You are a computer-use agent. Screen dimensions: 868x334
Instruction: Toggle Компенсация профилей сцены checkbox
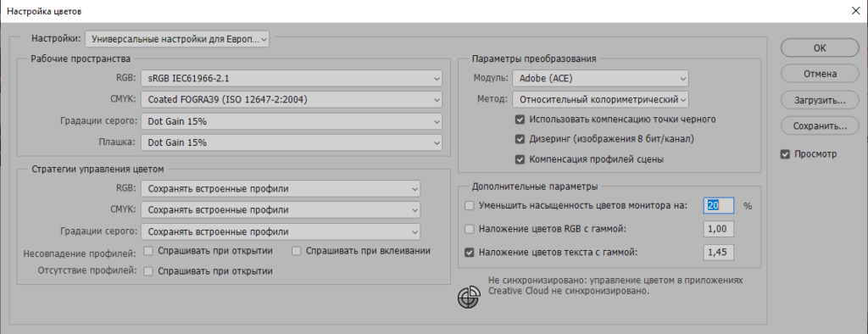click(x=520, y=159)
